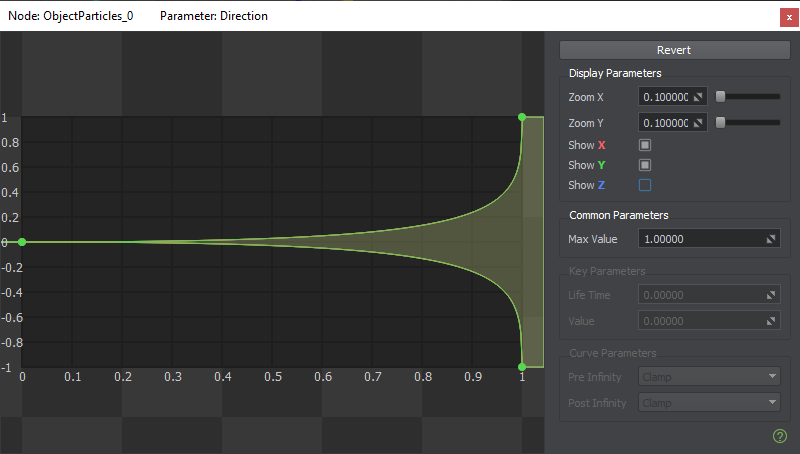The width and height of the screenshot is (800, 454).
Task: Click the green help question mark icon
Action: (780, 435)
